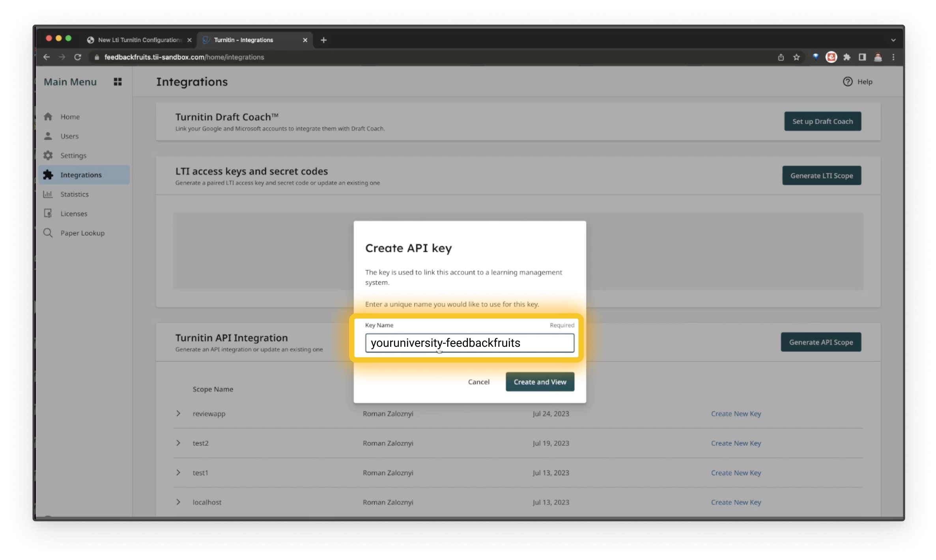Click the red circular extension icon

(x=831, y=57)
